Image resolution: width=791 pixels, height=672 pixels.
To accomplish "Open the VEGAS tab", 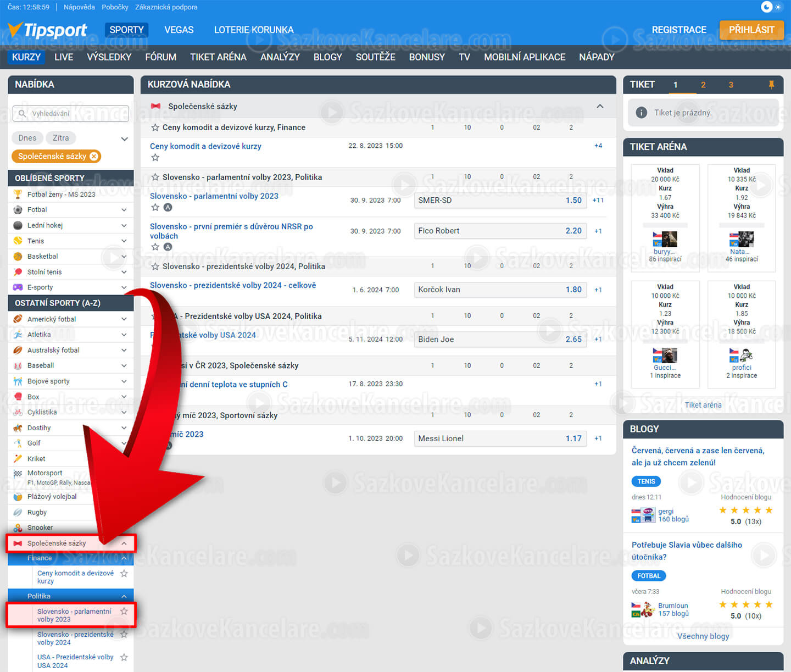I will click(179, 30).
